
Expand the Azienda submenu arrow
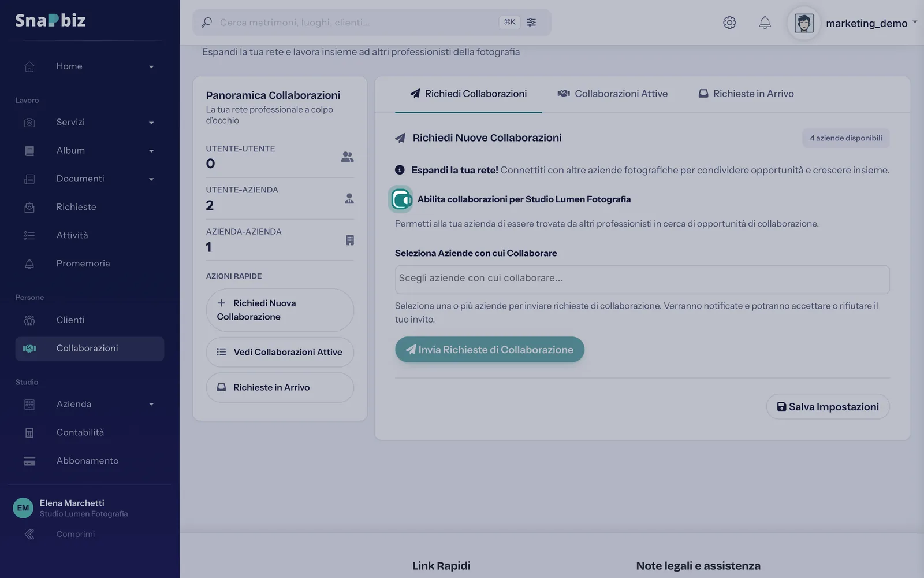[151, 404]
